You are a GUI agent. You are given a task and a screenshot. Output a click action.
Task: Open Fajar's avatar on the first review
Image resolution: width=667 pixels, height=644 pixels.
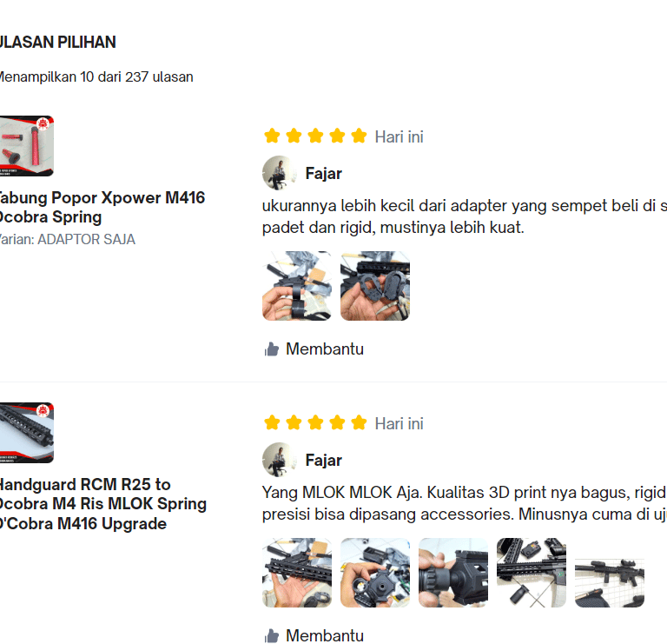click(x=279, y=173)
